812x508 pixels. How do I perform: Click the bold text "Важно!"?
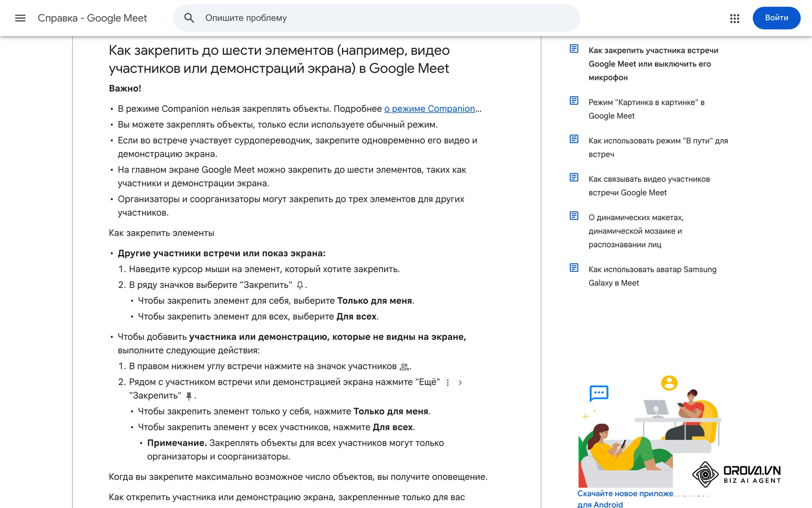click(x=125, y=88)
